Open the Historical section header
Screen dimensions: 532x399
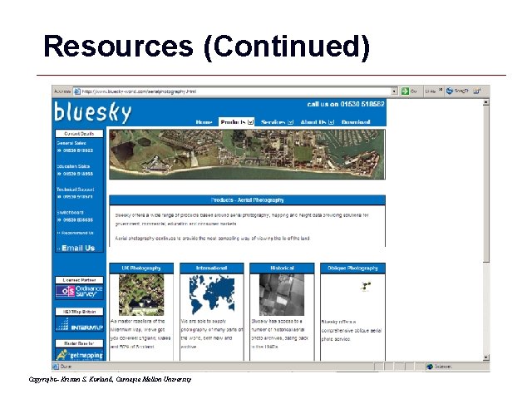(282, 268)
